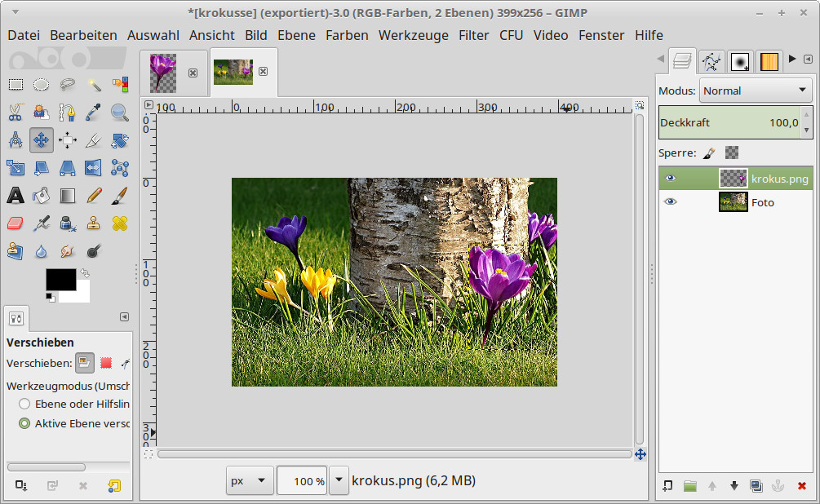
Task: Switch to the Paths tab in dock
Action: point(711,61)
